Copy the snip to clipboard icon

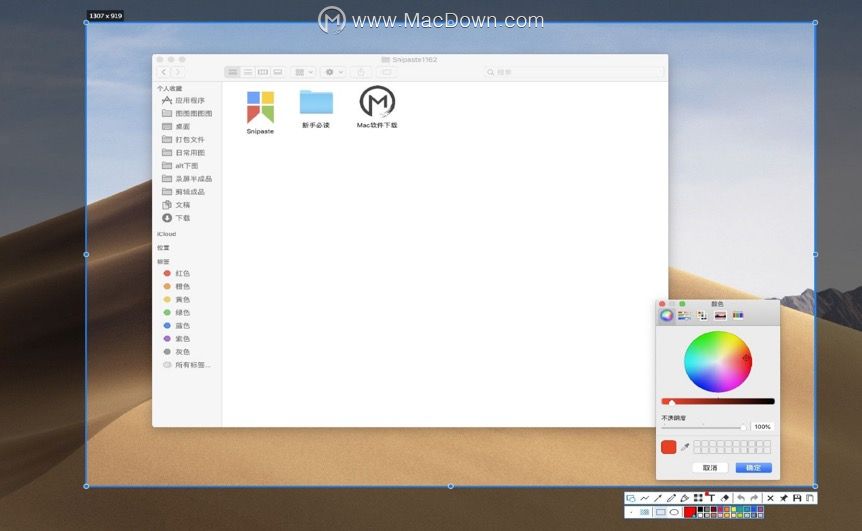810,498
